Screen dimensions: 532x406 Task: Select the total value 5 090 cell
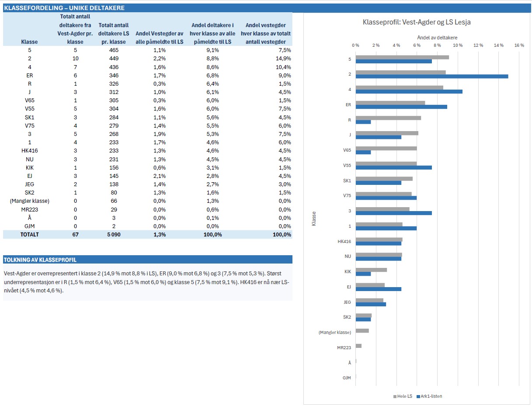pyautogui.click(x=114, y=235)
